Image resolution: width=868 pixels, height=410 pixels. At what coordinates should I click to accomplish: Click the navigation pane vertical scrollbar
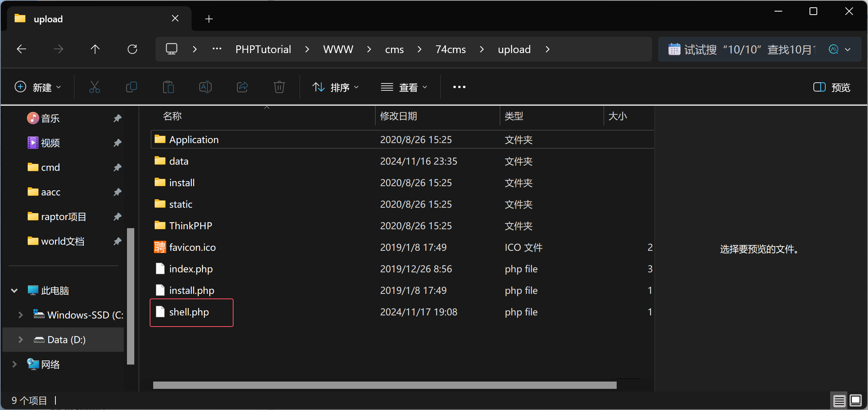[x=130, y=296]
